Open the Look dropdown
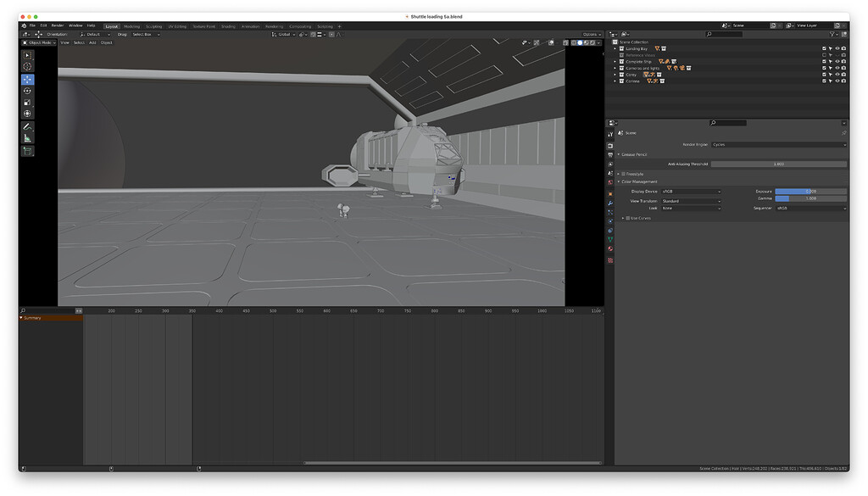The height and width of the screenshot is (496, 868). (691, 208)
